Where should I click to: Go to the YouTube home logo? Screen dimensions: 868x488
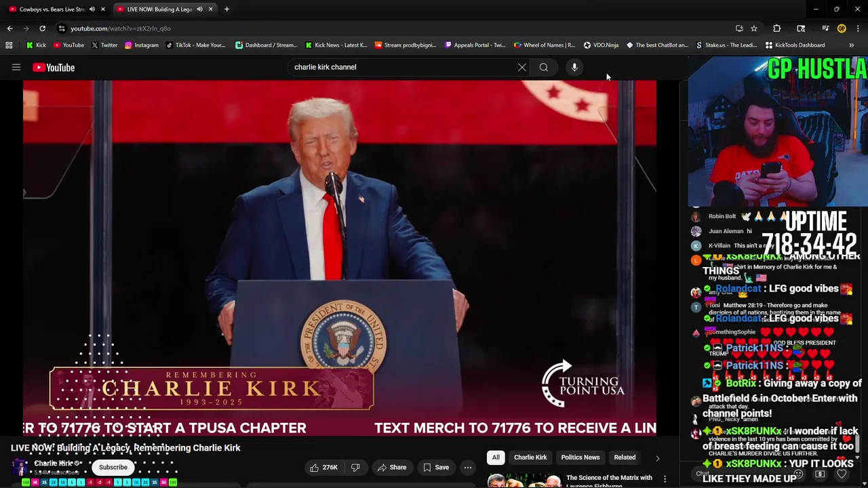54,67
